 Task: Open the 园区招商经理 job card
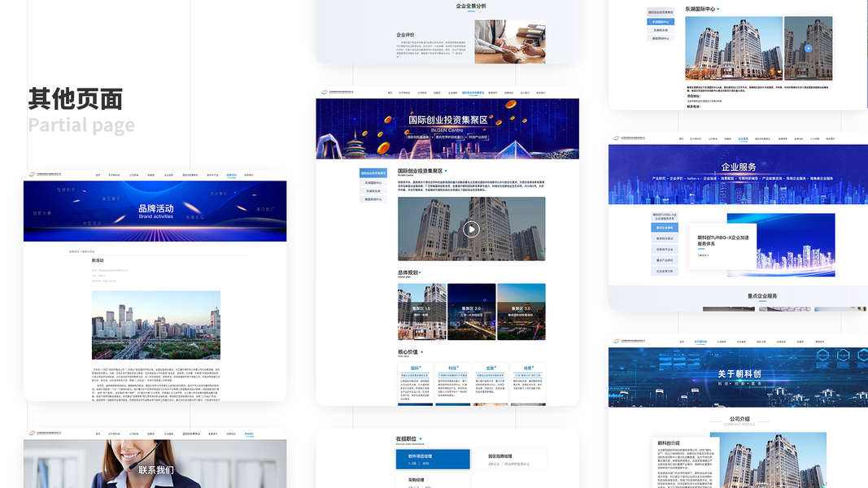[x=509, y=460]
